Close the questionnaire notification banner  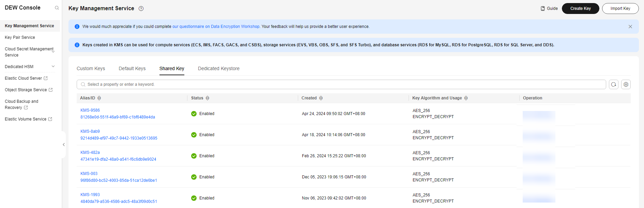point(630,27)
